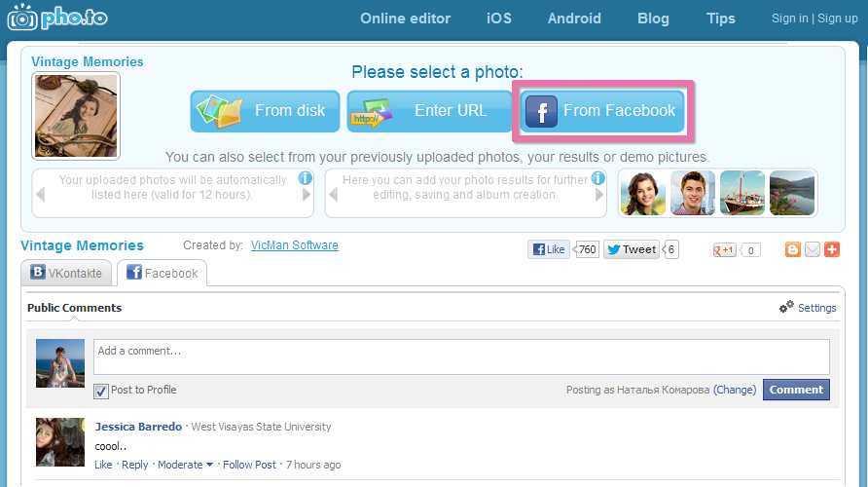Click the 7 hours ago timestamp
The image size is (868, 487).
pos(313,465)
